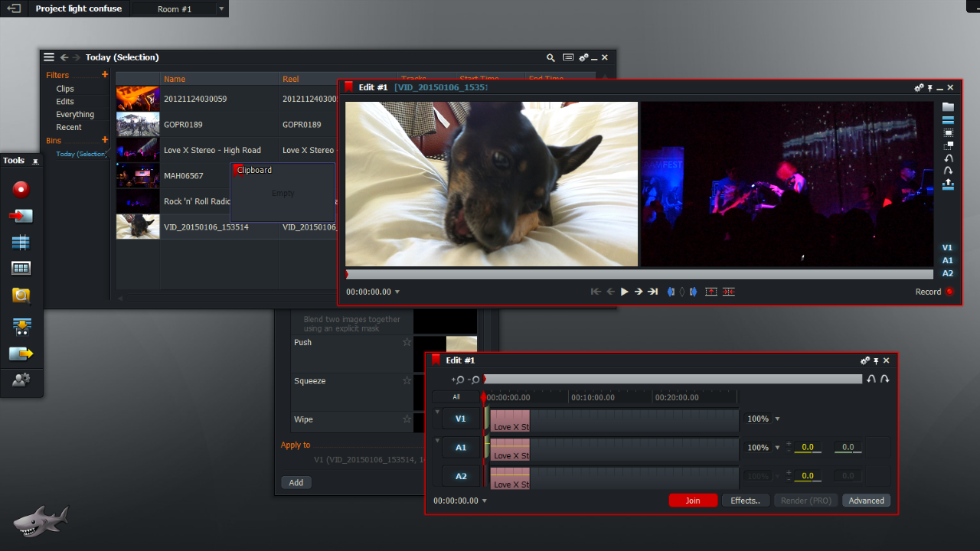Click Undo in the Edit #1 viewer sidebar
980x551 pixels.
(948, 156)
